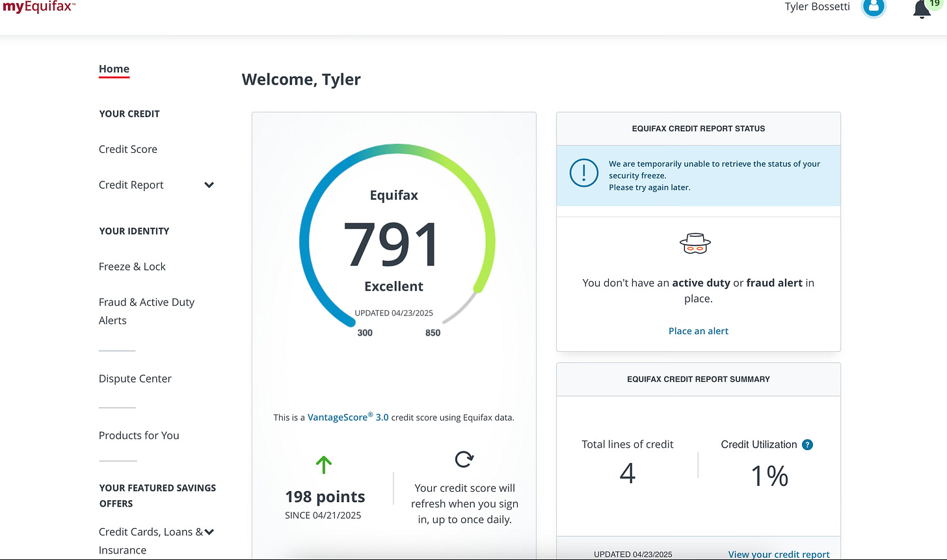The height and width of the screenshot is (560, 947).
Task: Click the Welcome, Tyler heading
Action: pyautogui.click(x=301, y=79)
